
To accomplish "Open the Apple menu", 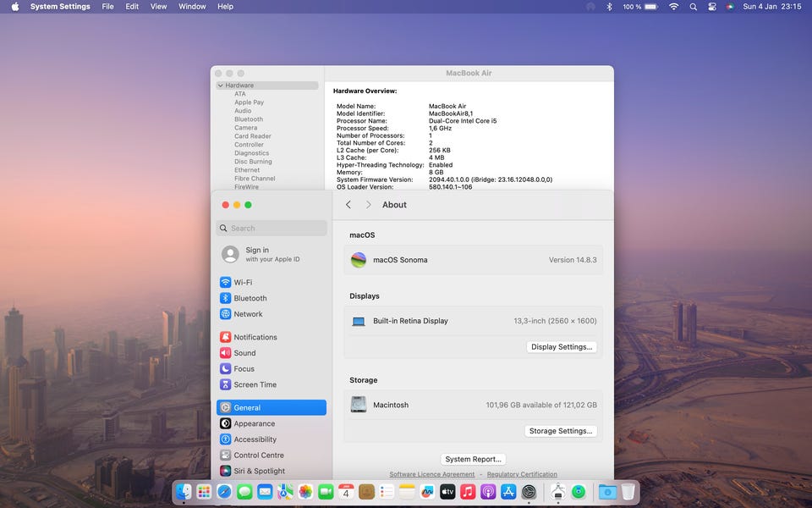I will tap(14, 7).
